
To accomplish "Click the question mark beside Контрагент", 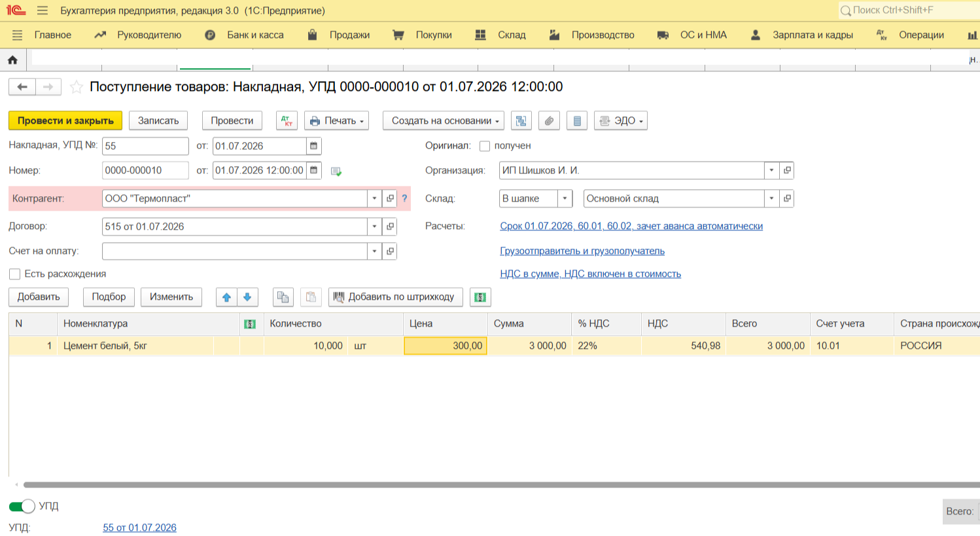I will (404, 198).
